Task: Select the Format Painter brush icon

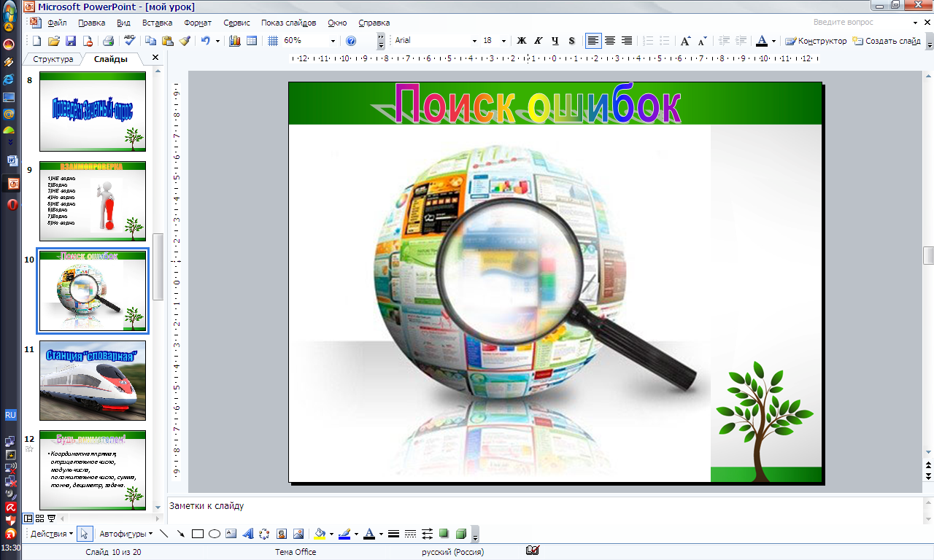Action: pos(185,41)
